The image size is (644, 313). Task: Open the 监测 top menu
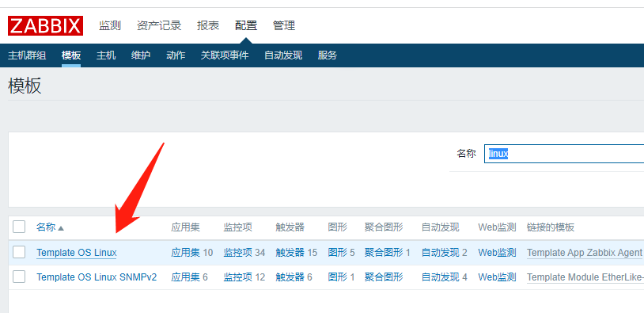(x=110, y=25)
